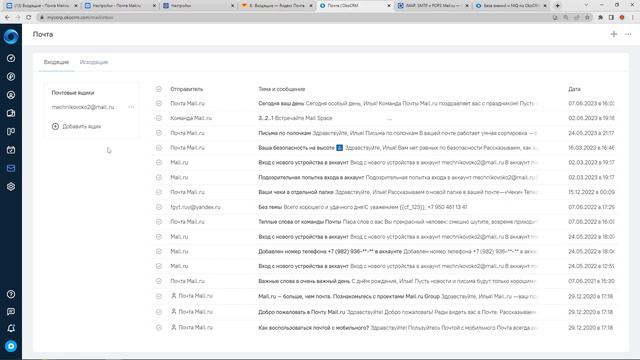
Task: Open email 'Сегодня ваш день'
Action: coord(385,104)
